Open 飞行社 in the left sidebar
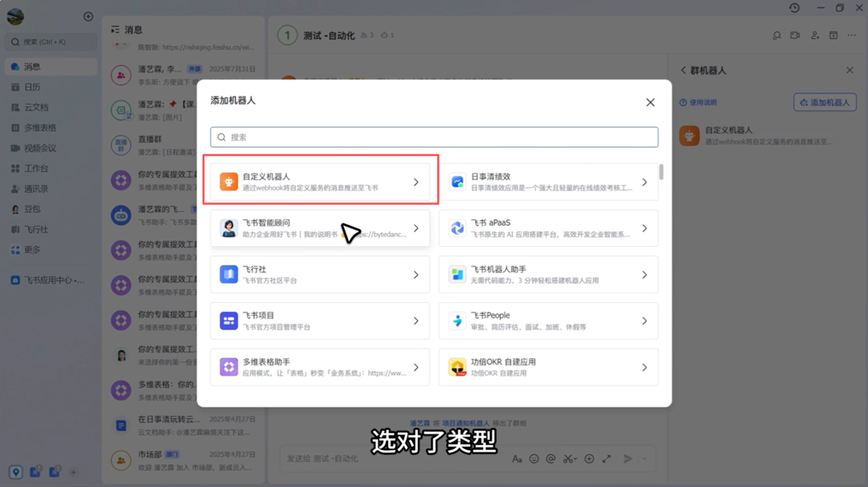 tap(51, 229)
